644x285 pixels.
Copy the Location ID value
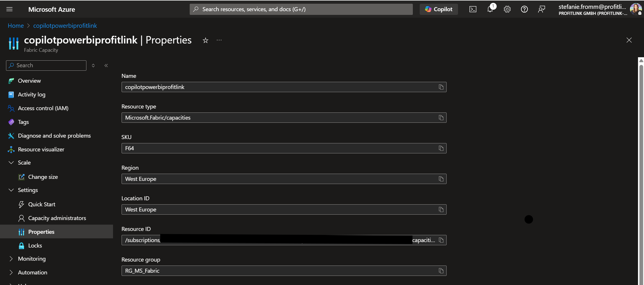click(441, 209)
